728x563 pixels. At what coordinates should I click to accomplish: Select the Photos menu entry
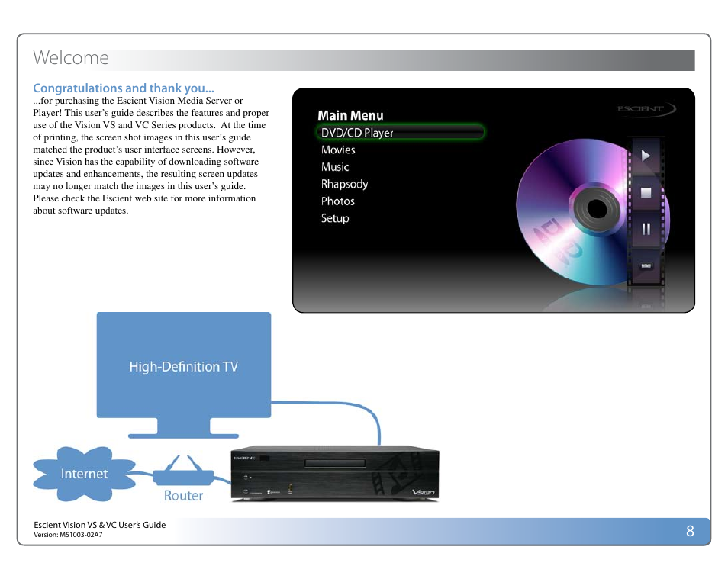click(337, 201)
